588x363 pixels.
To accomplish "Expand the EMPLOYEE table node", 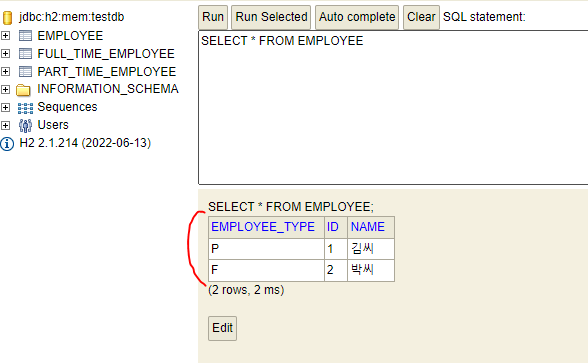I will pyautogui.click(x=5, y=36).
